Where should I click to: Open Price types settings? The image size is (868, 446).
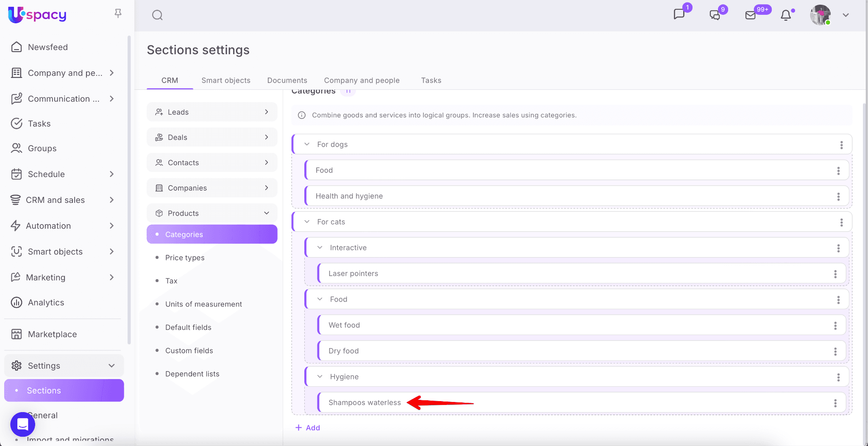tap(185, 258)
